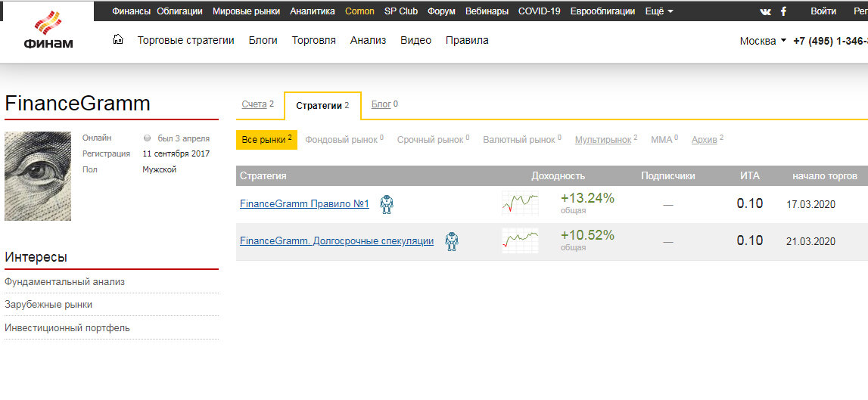The height and width of the screenshot is (400, 868).
Task: Open the Архив filter
Action: point(708,140)
